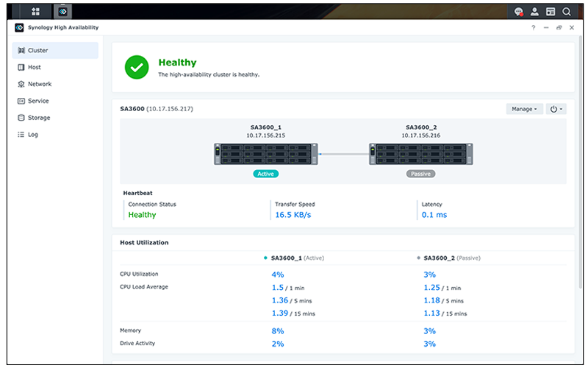Click the Log sidebar icon

21,135
